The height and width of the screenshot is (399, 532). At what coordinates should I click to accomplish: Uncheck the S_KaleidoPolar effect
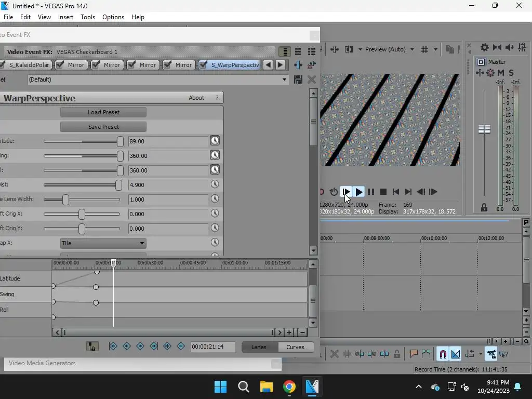tap(2, 65)
